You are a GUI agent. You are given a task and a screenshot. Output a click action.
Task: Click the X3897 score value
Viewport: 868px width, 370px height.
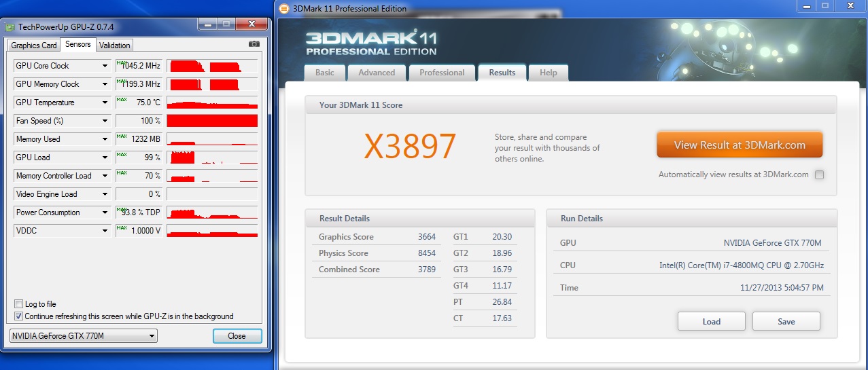point(410,146)
